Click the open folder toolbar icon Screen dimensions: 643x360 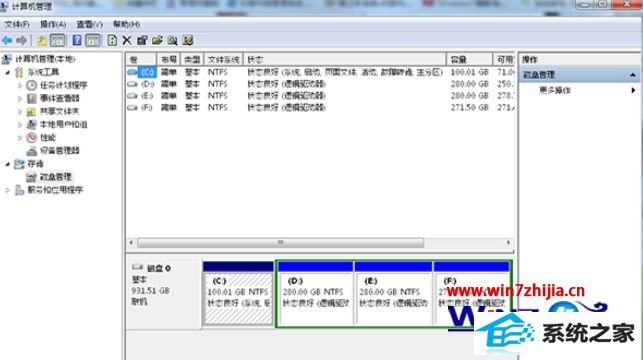click(x=157, y=40)
